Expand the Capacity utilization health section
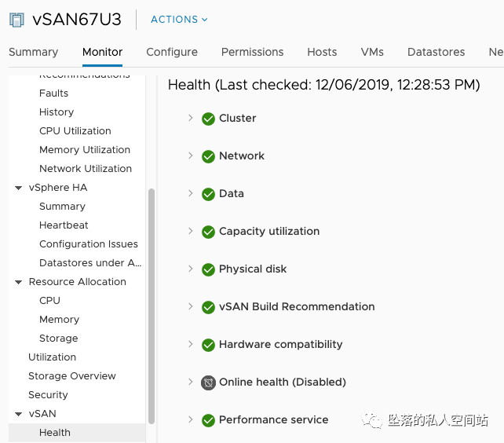The height and width of the screenshot is (443, 504). (x=190, y=231)
